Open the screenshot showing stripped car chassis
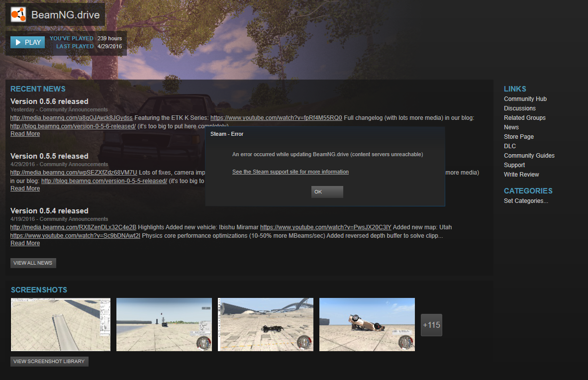The image size is (588, 380). [x=266, y=324]
